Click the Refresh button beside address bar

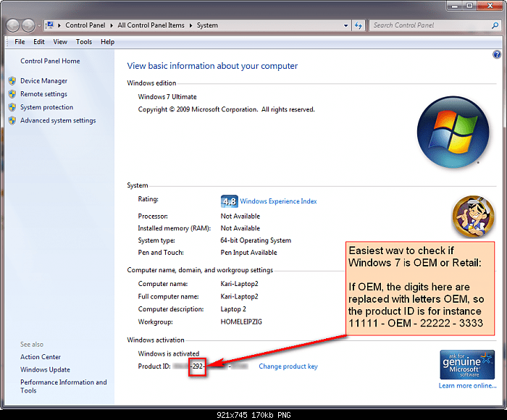coord(359,25)
